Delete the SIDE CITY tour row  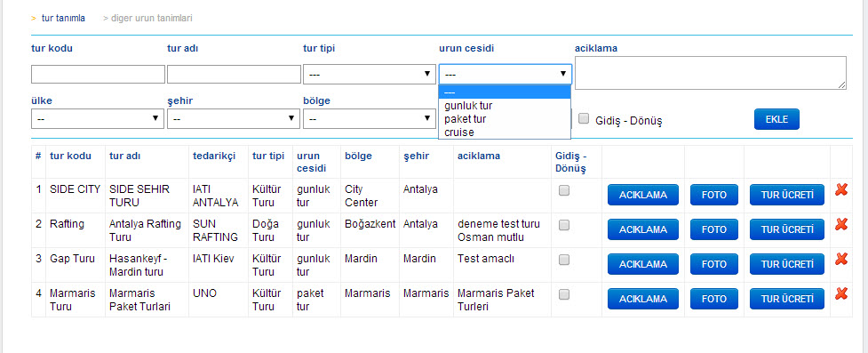840,190
